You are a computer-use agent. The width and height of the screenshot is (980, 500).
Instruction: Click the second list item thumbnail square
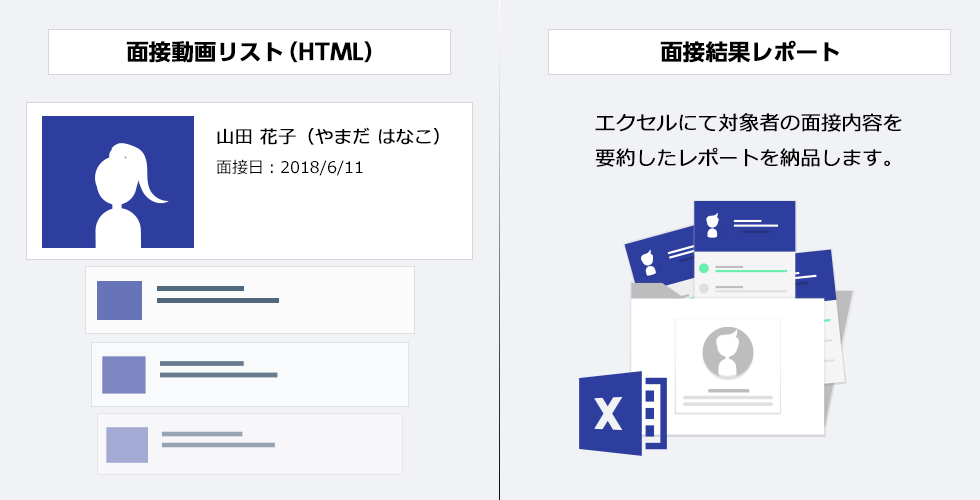124,375
